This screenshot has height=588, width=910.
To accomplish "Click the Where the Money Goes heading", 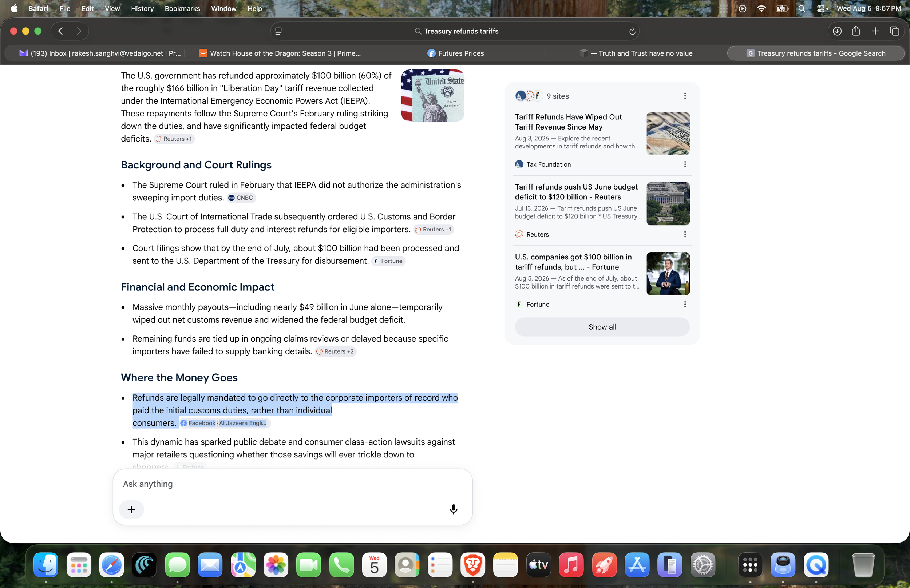I will (x=179, y=378).
